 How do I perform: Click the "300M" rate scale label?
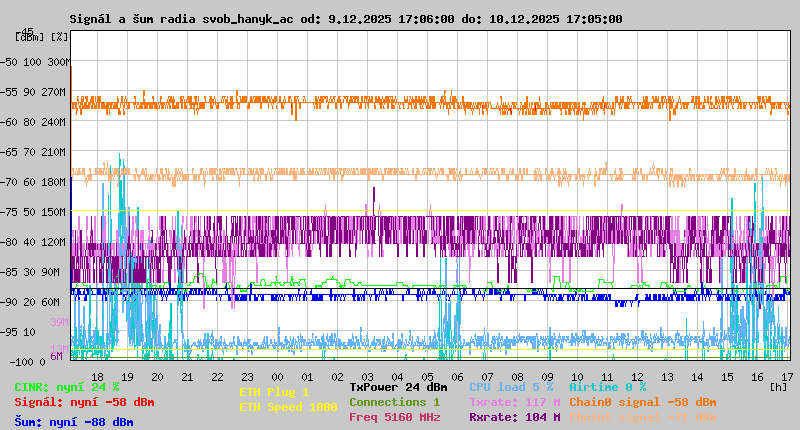[59, 62]
